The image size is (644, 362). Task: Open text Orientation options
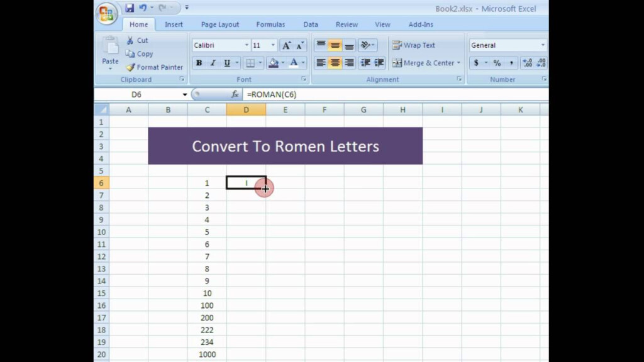[367, 45]
